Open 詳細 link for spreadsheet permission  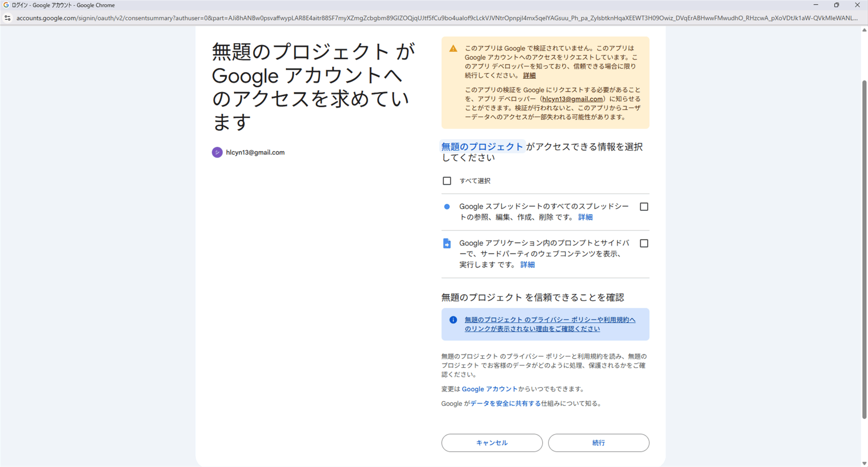point(585,217)
